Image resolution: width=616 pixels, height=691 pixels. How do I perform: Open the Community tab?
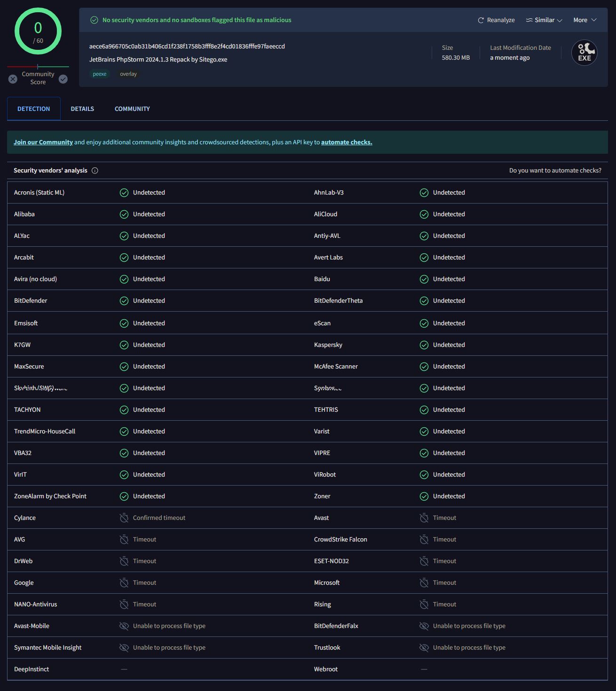[x=132, y=109]
